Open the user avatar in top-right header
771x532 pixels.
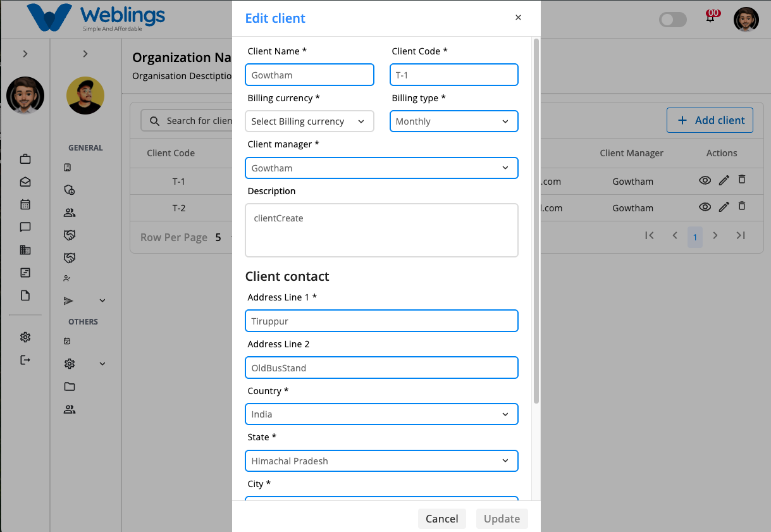(x=746, y=19)
